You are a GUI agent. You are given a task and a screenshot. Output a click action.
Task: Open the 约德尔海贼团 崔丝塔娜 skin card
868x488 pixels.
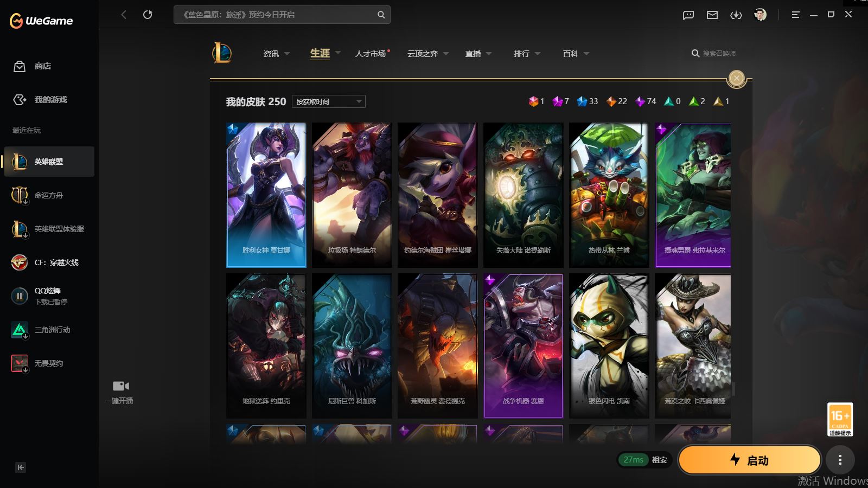pyautogui.click(x=438, y=195)
